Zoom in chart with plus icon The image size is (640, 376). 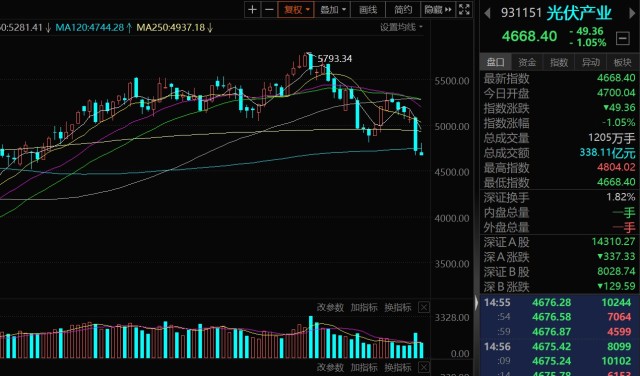[x=252, y=9]
